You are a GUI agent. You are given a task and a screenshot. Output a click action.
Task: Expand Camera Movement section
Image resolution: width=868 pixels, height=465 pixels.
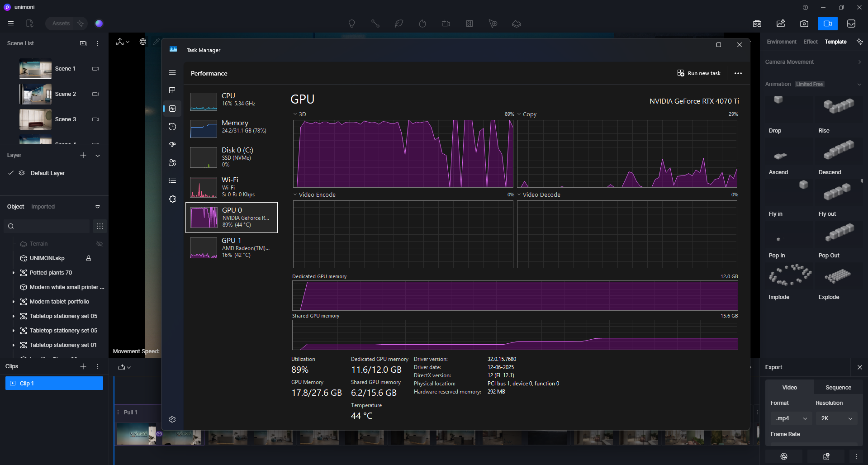[x=813, y=62]
